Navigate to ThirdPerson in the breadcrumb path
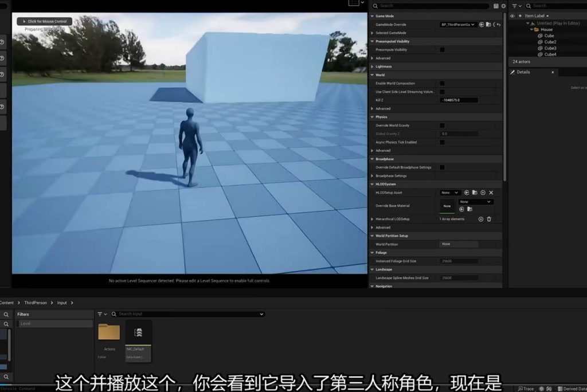This screenshot has width=587, height=392. click(x=34, y=303)
